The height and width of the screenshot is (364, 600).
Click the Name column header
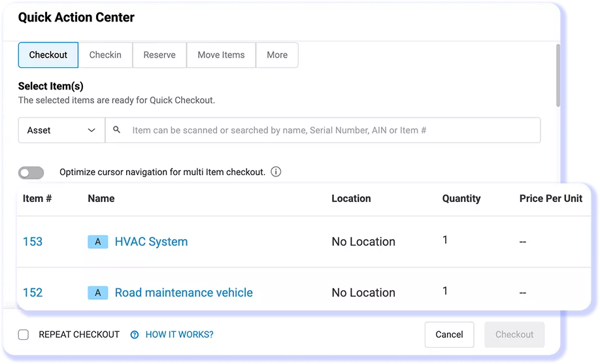[x=101, y=198]
